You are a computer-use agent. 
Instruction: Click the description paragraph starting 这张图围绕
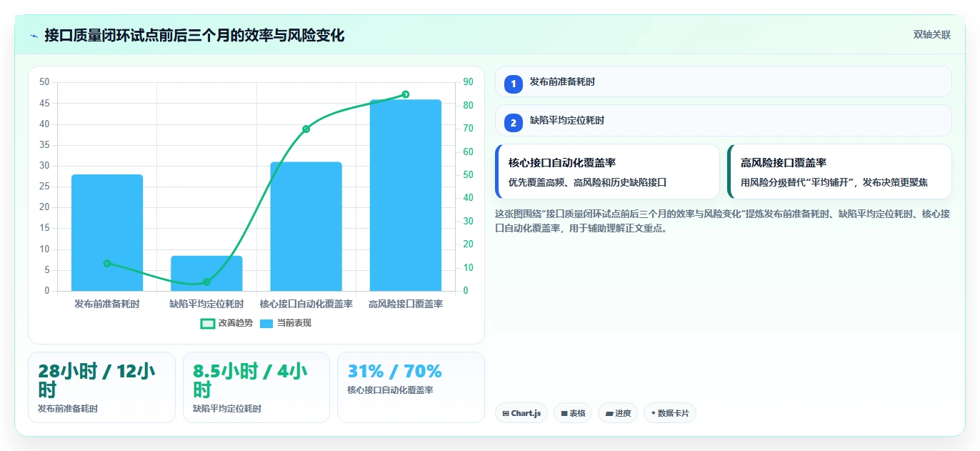pos(722,221)
